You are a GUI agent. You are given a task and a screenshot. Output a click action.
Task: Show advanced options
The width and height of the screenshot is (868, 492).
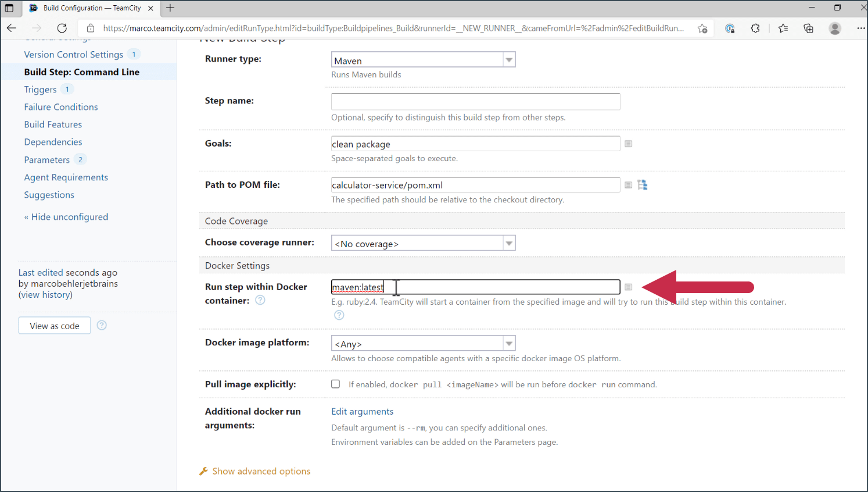(x=261, y=471)
